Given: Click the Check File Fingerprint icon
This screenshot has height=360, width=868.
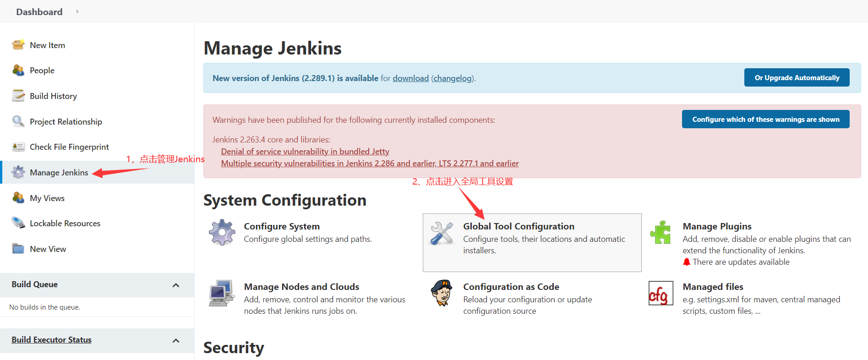Looking at the screenshot, I should (x=18, y=147).
